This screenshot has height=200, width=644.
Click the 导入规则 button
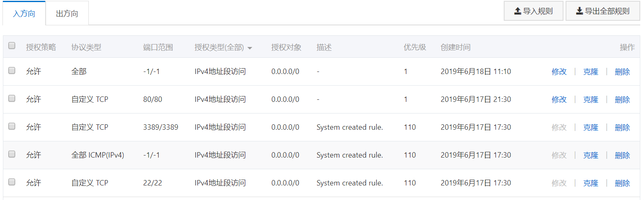[534, 11]
